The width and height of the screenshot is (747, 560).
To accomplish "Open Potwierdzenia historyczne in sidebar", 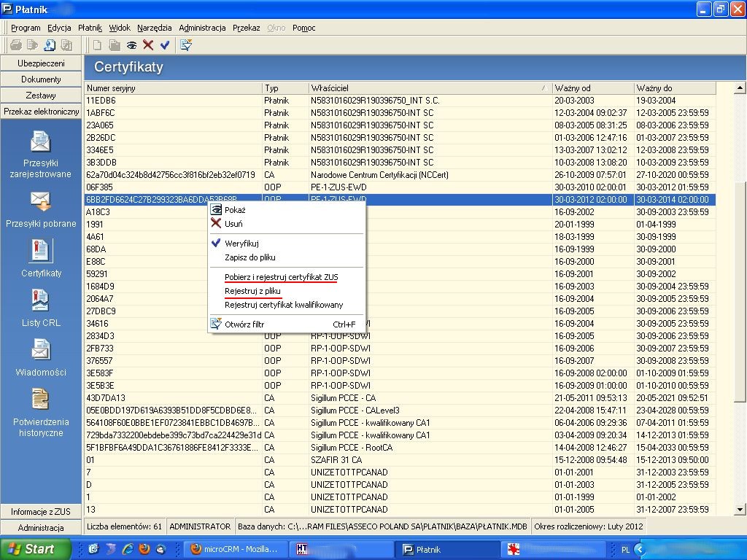I will (41, 413).
